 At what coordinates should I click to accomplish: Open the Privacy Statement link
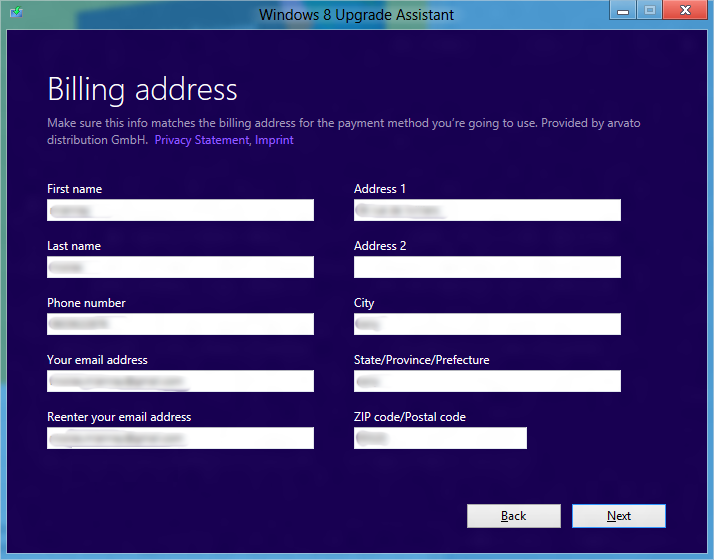201,140
